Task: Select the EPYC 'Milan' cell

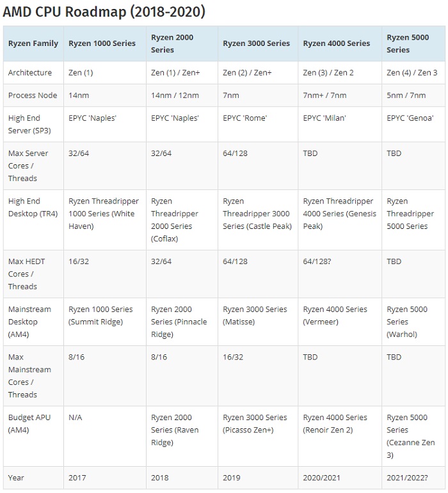Action: (x=323, y=118)
